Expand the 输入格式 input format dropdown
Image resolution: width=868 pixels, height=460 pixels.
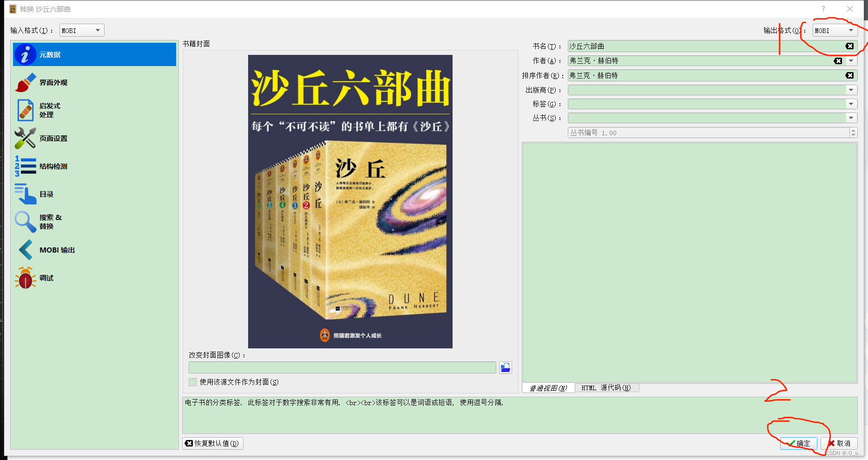click(98, 30)
